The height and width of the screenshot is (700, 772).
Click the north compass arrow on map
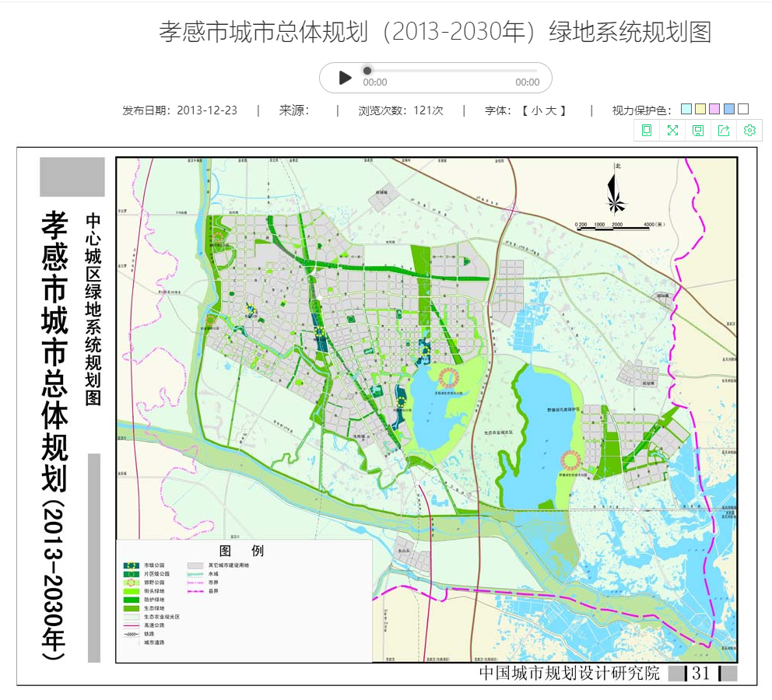coord(616,191)
